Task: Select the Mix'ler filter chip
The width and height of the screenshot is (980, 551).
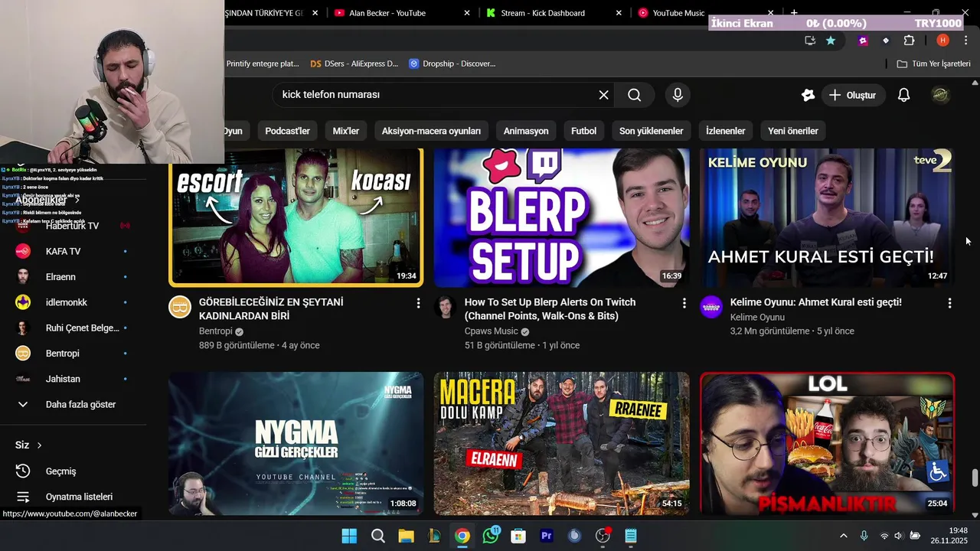Action: click(346, 131)
